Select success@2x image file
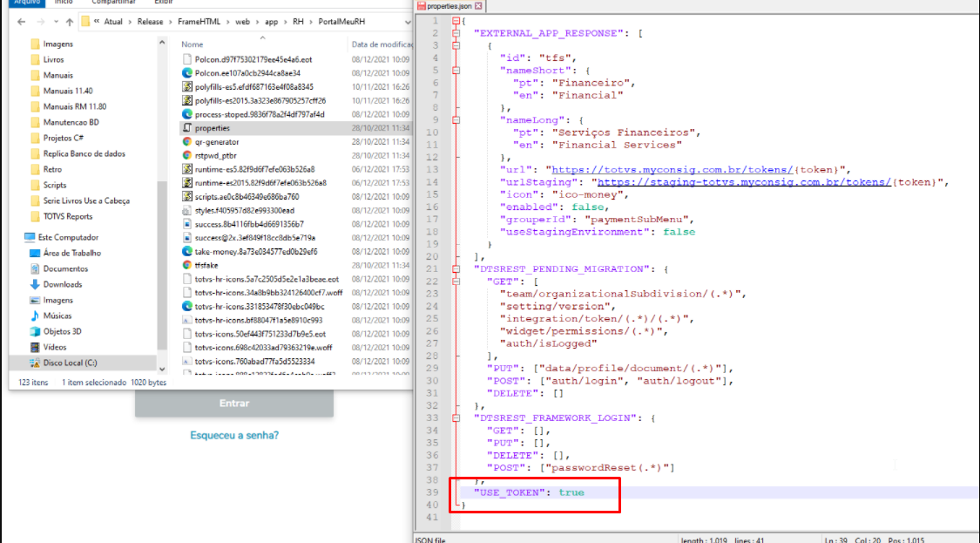This screenshot has width=980, height=543. point(255,238)
